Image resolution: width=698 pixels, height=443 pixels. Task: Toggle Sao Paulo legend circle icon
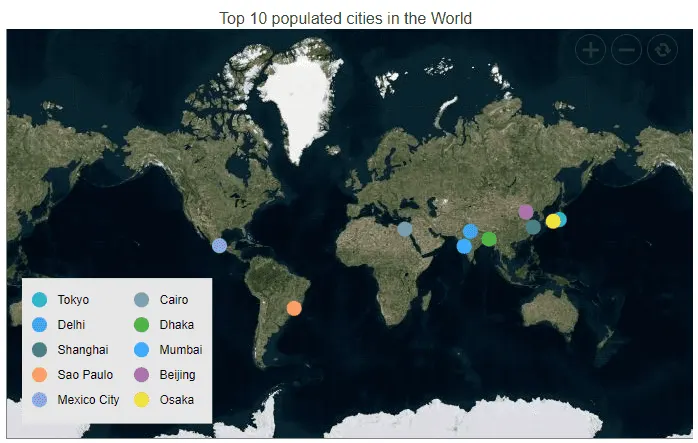click(x=40, y=374)
